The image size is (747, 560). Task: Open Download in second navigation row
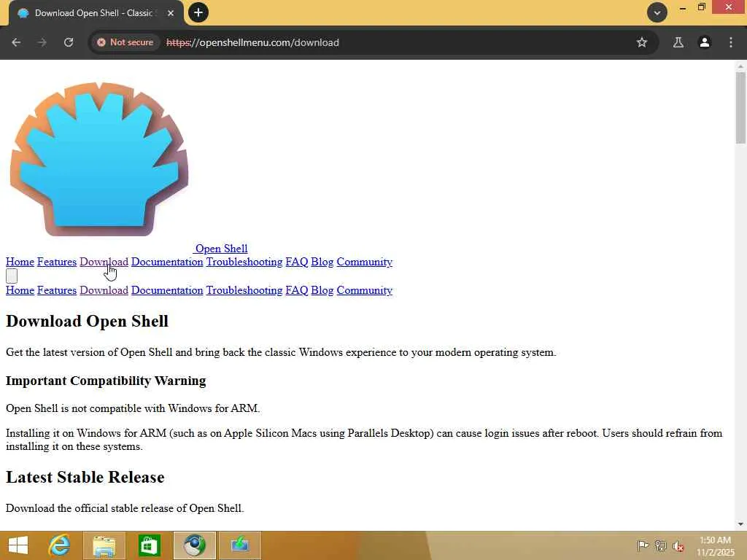click(104, 290)
